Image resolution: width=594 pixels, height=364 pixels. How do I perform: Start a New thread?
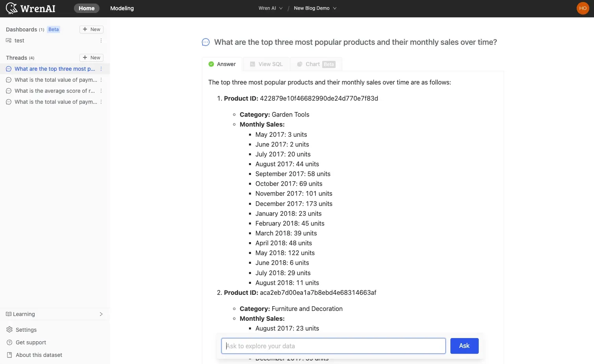pyautogui.click(x=91, y=58)
